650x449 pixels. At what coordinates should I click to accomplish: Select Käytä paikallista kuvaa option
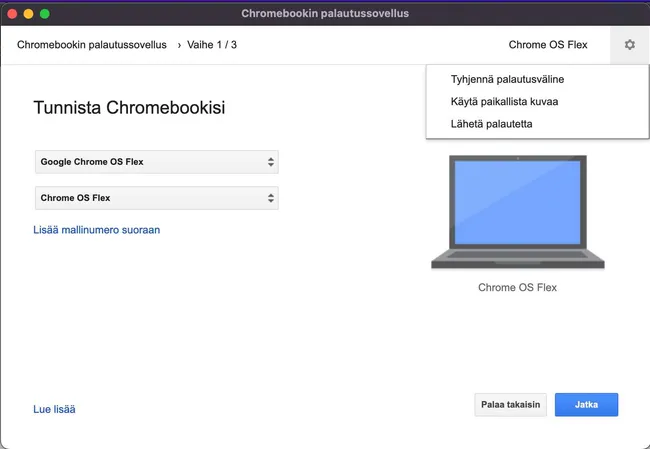pyautogui.click(x=504, y=102)
